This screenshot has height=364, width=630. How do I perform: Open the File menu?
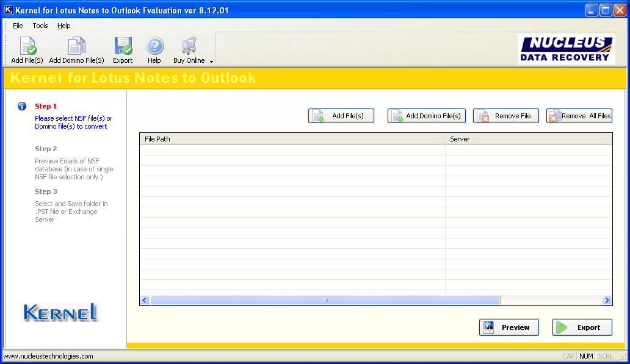[x=18, y=26]
